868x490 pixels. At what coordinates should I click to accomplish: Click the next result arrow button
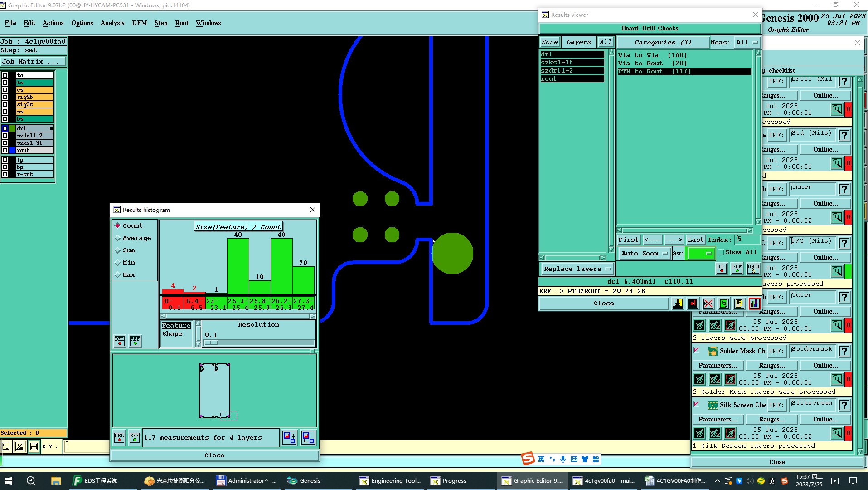674,240
